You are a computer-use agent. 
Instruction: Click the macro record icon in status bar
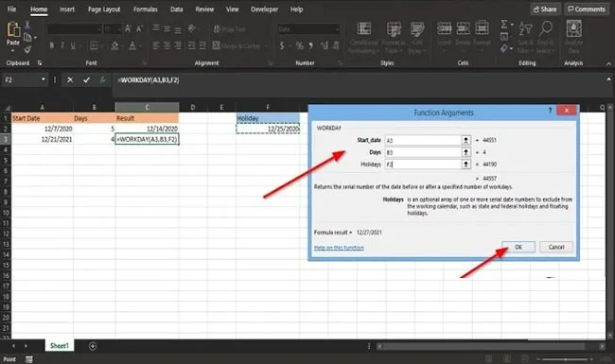(29, 359)
